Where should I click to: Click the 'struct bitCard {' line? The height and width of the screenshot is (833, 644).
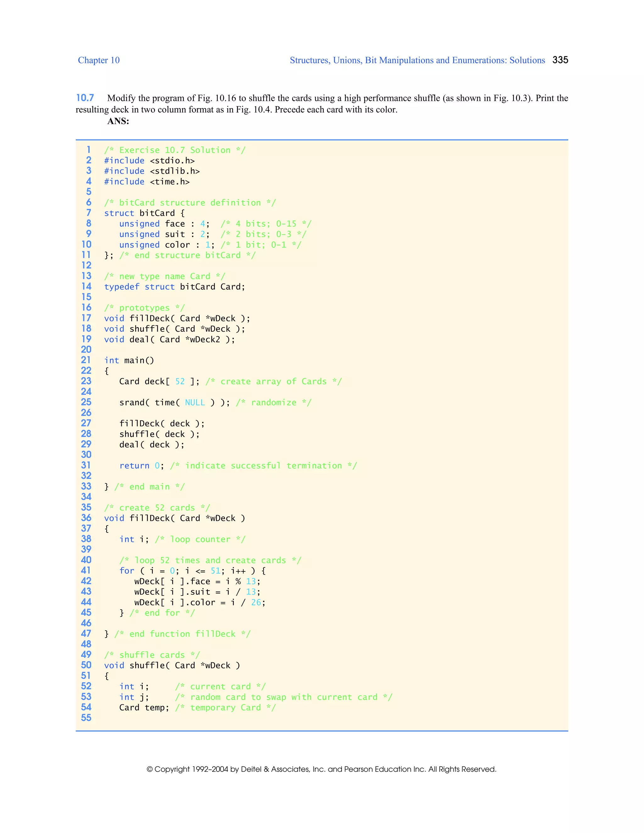click(x=144, y=213)
